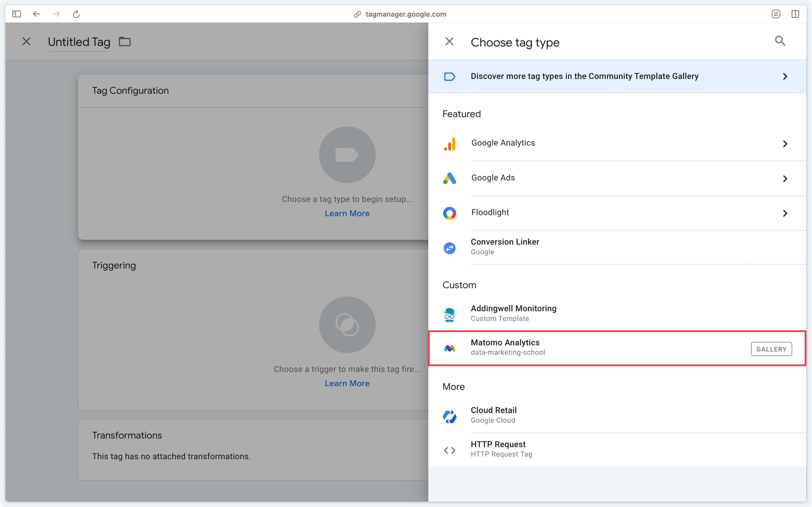Click the Floodlight ring icon
812x507 pixels.
[450, 213]
